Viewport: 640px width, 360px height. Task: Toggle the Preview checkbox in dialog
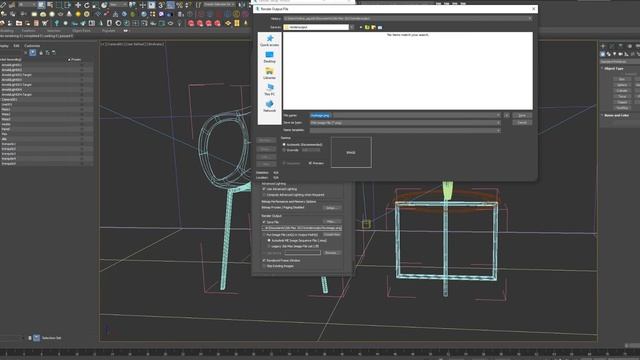[310, 163]
